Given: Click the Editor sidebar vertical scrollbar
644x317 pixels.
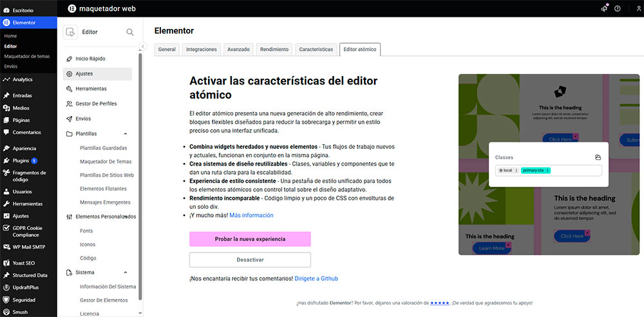Looking at the screenshot, I should (140, 177).
